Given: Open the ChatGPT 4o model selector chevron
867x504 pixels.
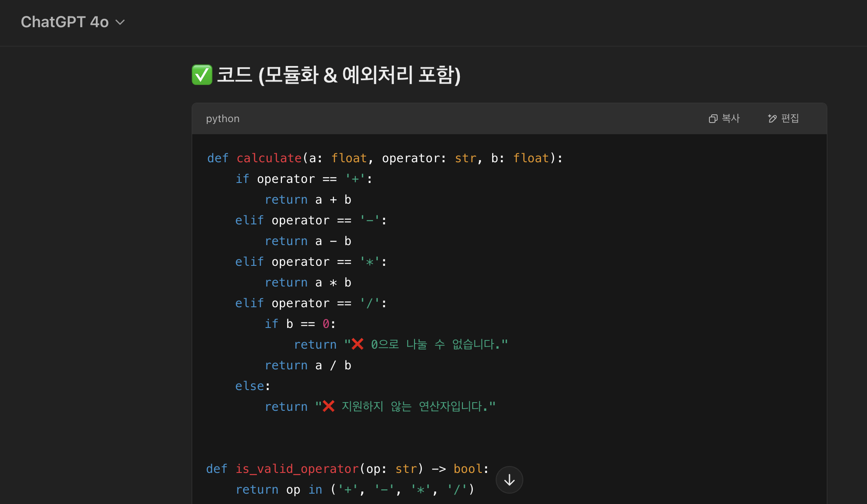Looking at the screenshot, I should (120, 22).
